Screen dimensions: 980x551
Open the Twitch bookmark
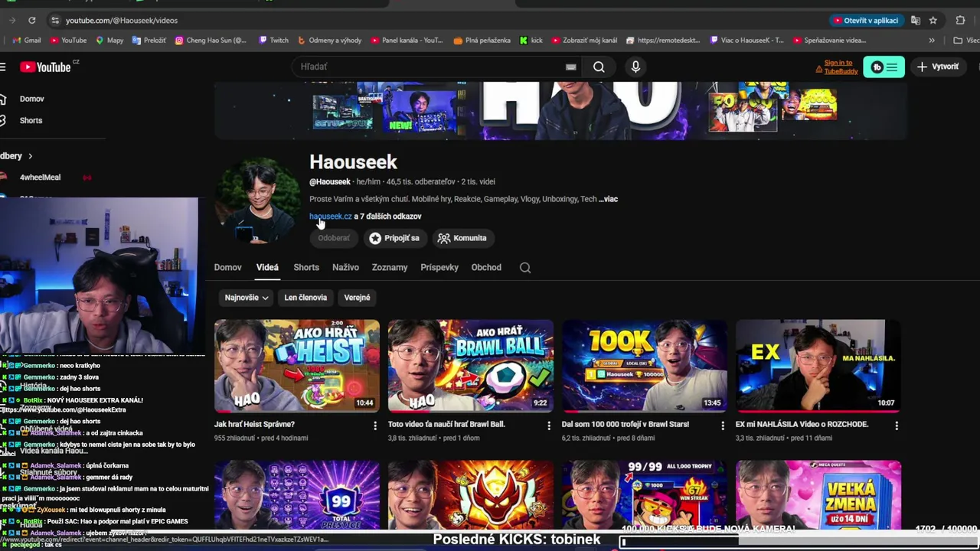(273, 41)
